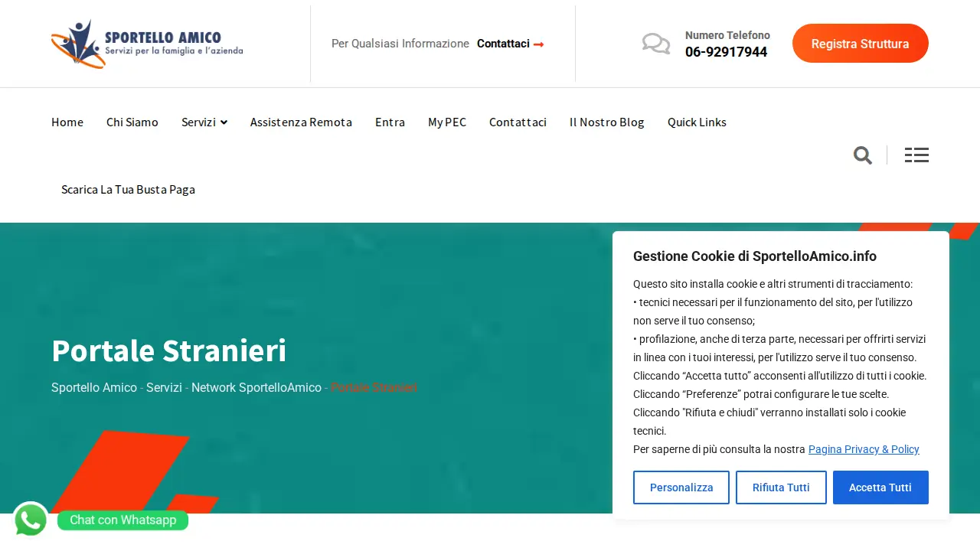980x551 pixels.
Task: Click the chat bubbles phone icon
Action: 656,44
